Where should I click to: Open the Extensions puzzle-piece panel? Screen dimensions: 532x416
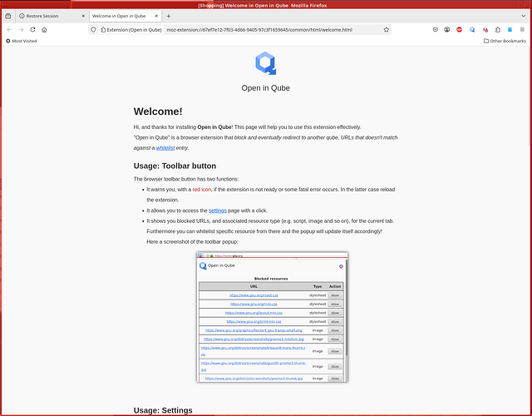coord(498,30)
